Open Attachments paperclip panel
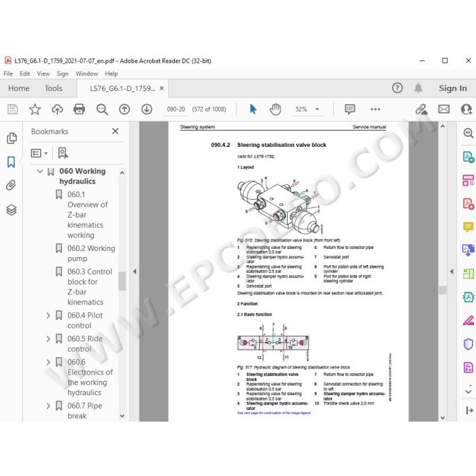Viewport: 476px width, 476px height. 12,185
